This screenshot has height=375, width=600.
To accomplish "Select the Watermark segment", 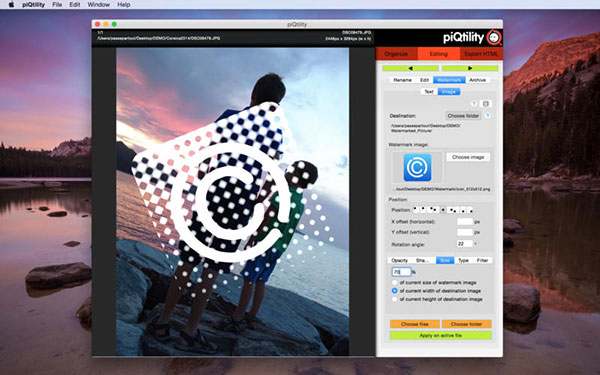I will coord(449,80).
